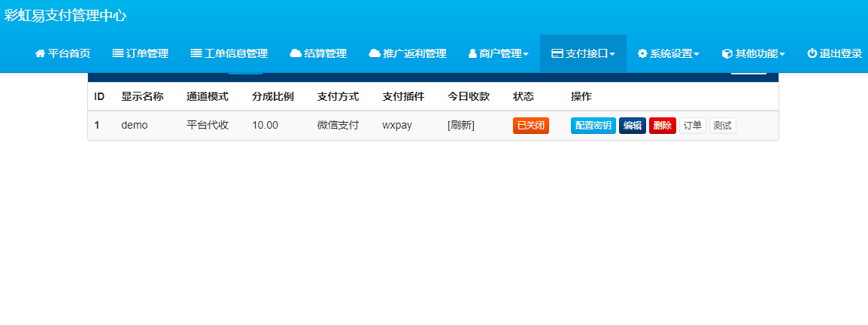Go to 订单管理 order management
Screen dimensions: 868x325
[x=140, y=53]
